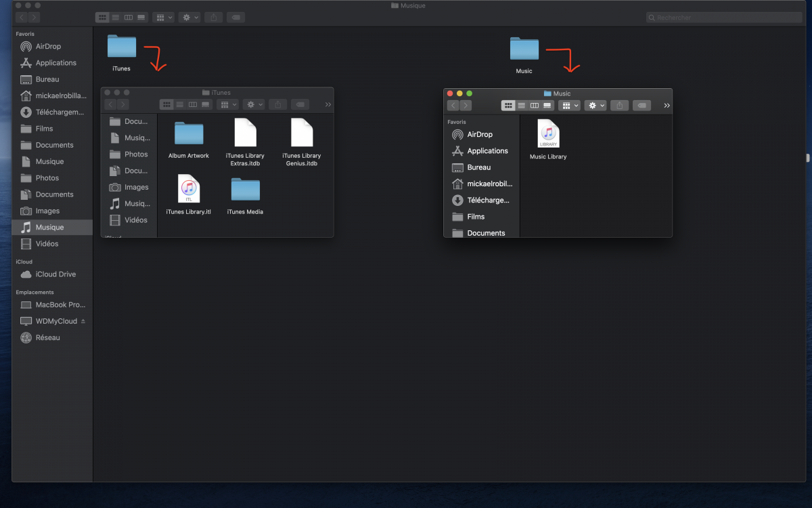Open the gear action menu in Musique toolbar
This screenshot has height=508, width=812.
point(189,17)
